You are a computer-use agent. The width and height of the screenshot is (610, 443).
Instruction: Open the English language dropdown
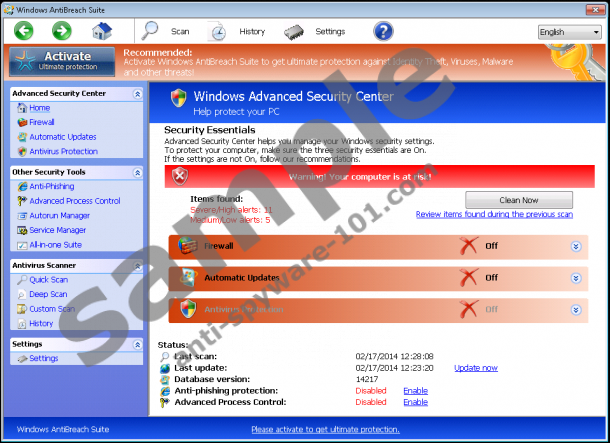(569, 32)
